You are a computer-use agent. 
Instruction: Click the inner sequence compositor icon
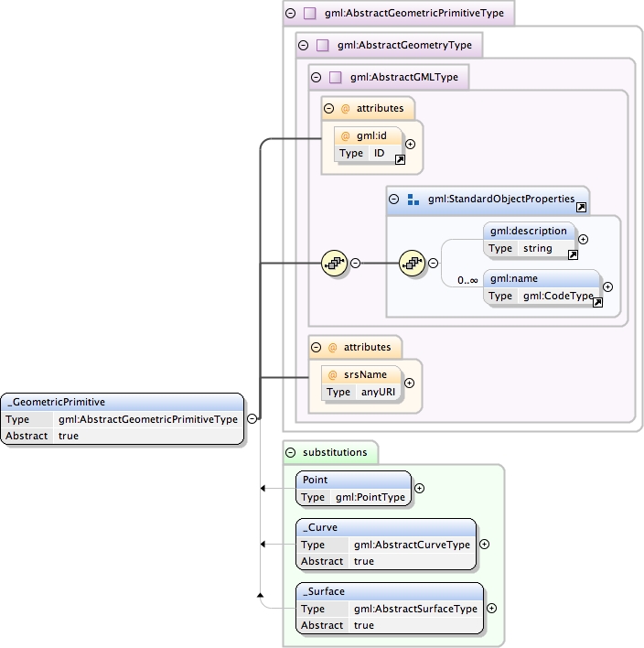412,263
